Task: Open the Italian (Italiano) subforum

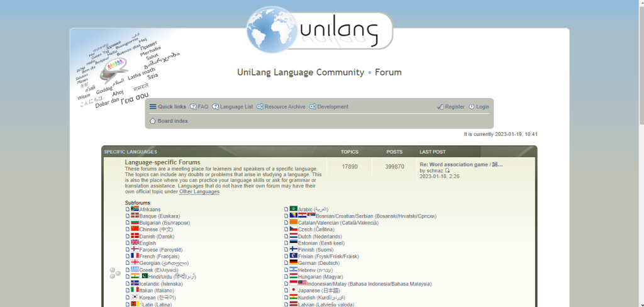Action: click(x=157, y=291)
